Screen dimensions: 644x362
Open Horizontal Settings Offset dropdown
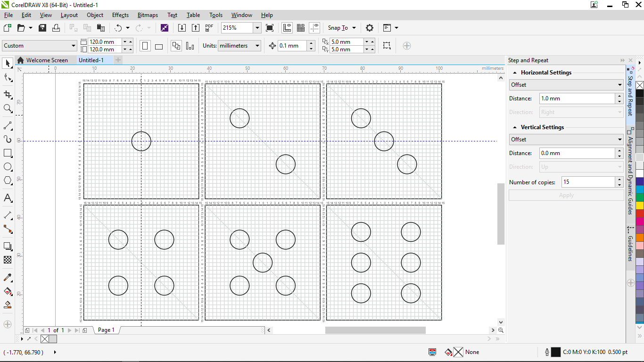coord(566,85)
